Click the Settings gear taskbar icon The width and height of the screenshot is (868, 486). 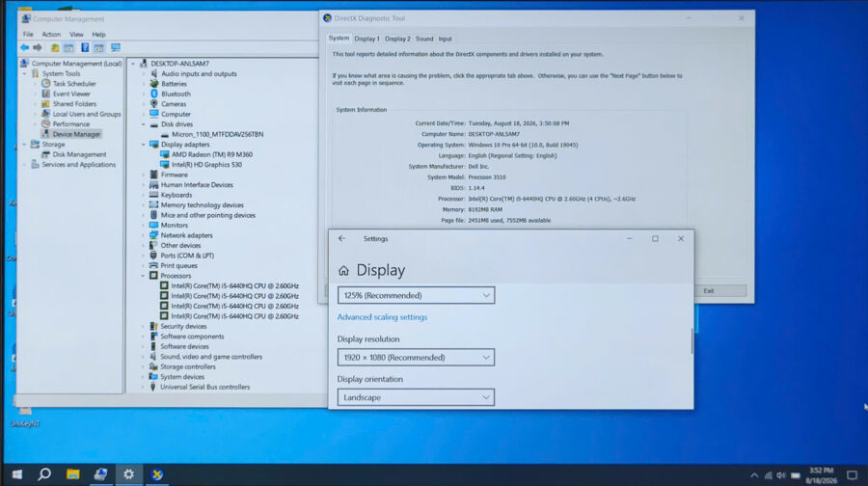click(x=128, y=474)
